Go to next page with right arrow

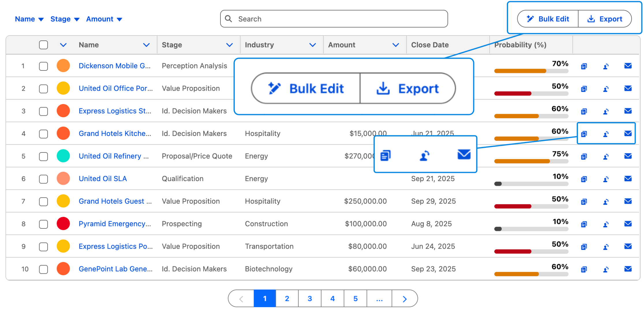[405, 299]
